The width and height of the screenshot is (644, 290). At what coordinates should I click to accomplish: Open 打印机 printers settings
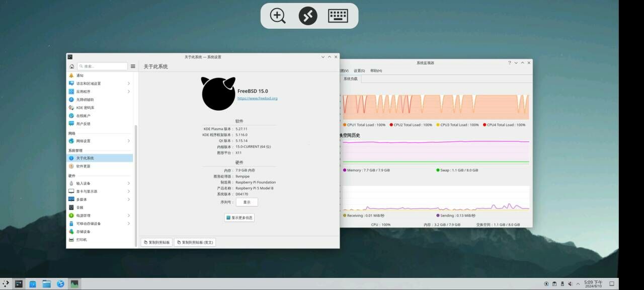(x=101, y=240)
